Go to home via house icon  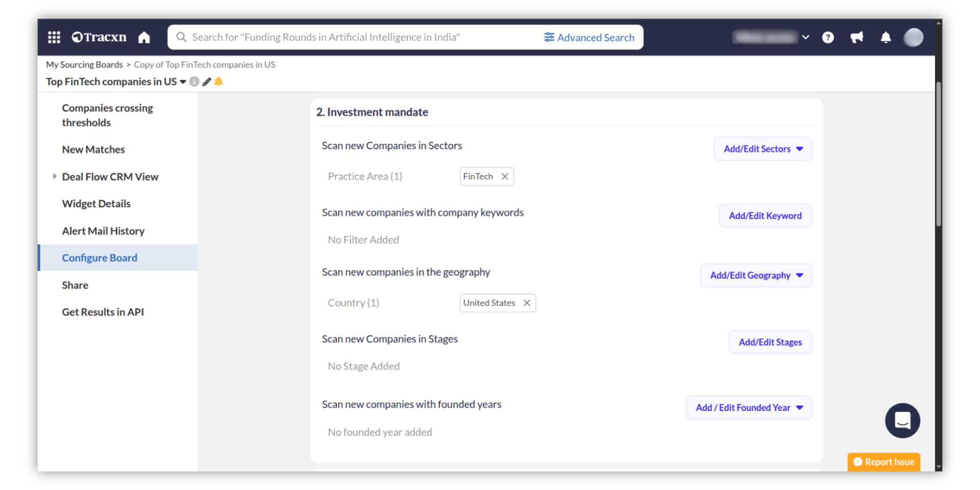click(x=144, y=37)
